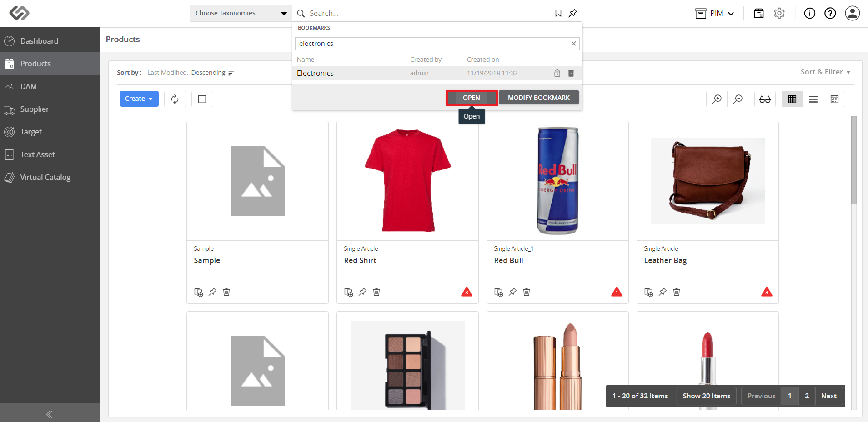The image size is (868, 422).
Task: Click the pin icon in the search bar
Action: (573, 13)
